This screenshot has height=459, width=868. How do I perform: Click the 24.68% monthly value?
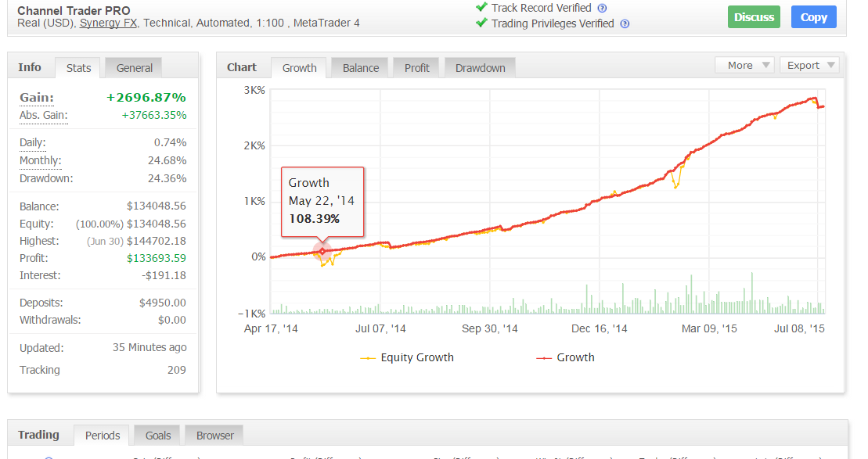167,161
